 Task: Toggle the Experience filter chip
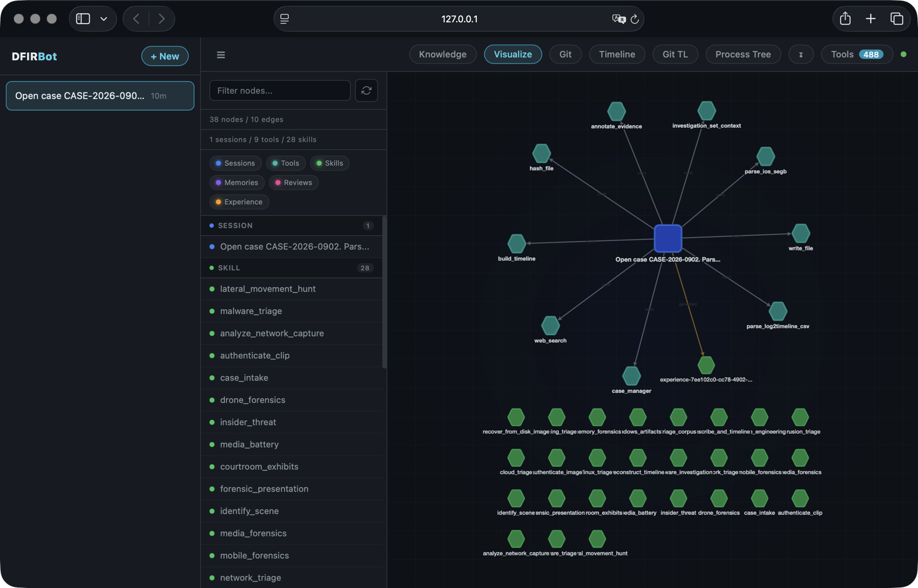[239, 203]
